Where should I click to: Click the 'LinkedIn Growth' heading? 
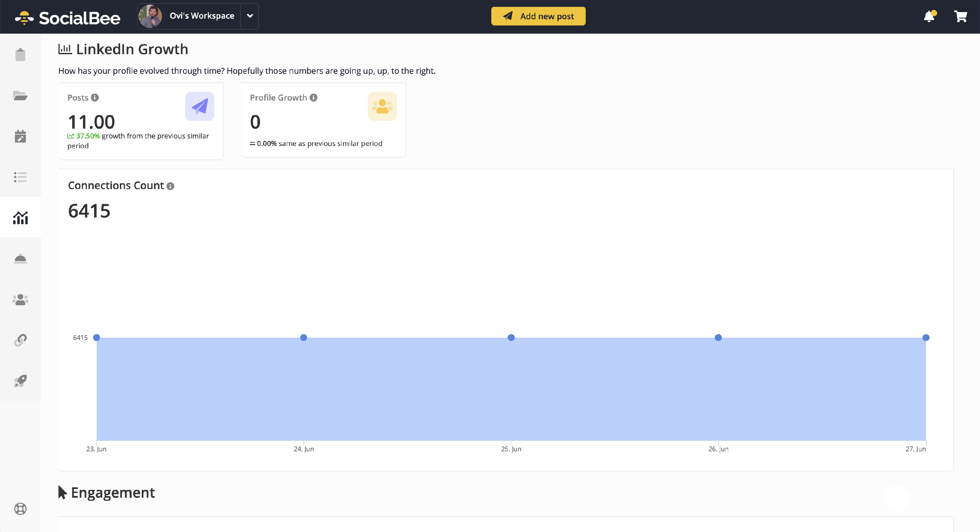pos(132,49)
